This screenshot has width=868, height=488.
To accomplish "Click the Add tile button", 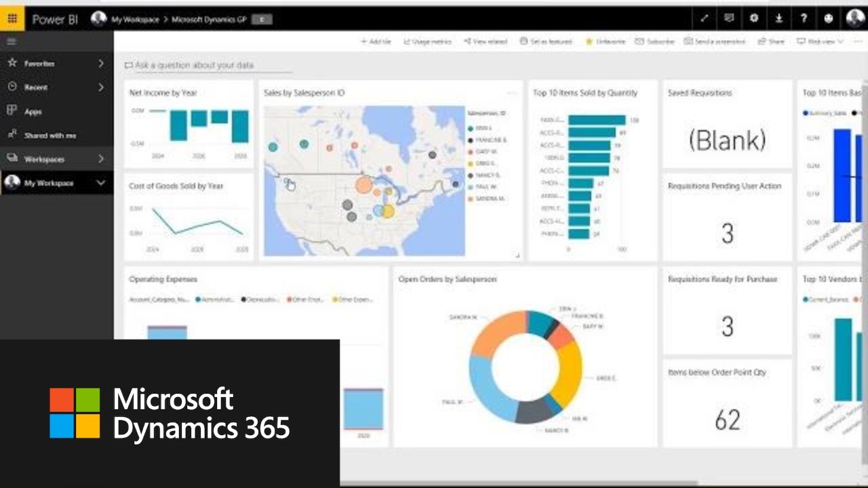I will (x=376, y=42).
